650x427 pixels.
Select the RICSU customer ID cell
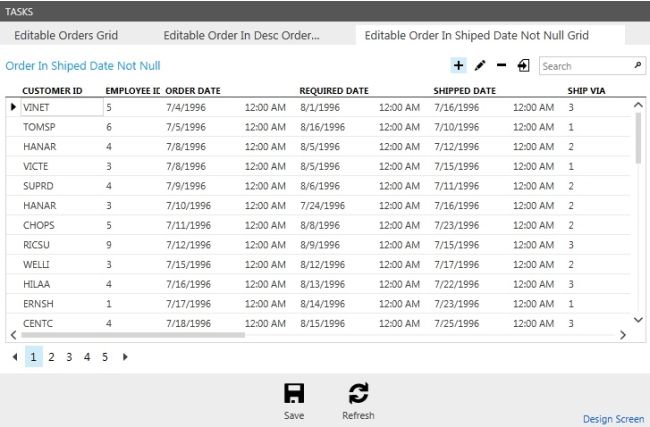36,245
